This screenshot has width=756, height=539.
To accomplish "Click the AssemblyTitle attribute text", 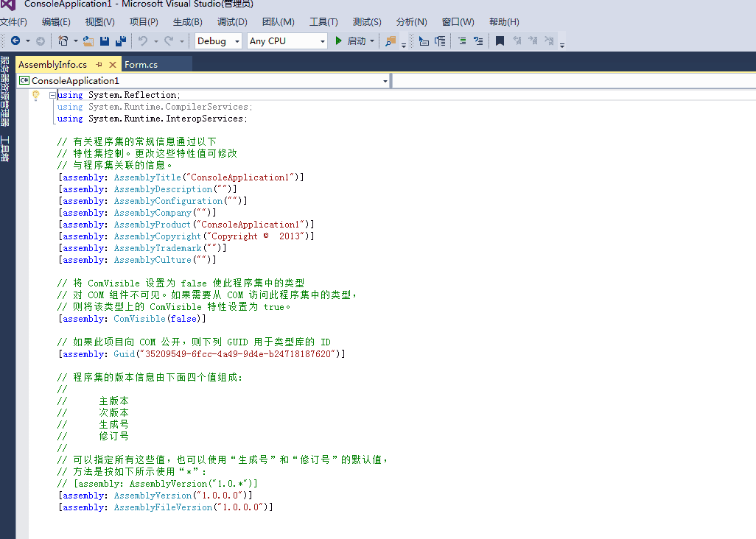I will [x=181, y=177].
